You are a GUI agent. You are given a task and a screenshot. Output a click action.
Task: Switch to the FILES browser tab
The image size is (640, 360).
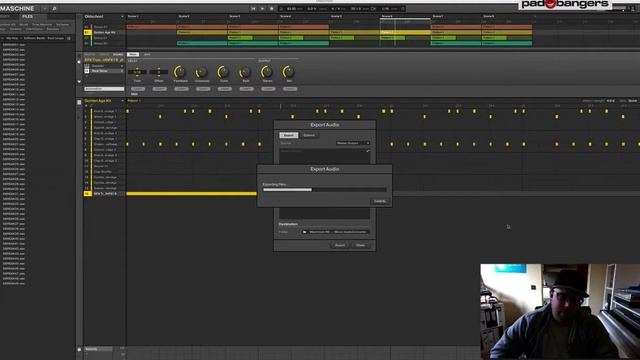click(x=27, y=16)
